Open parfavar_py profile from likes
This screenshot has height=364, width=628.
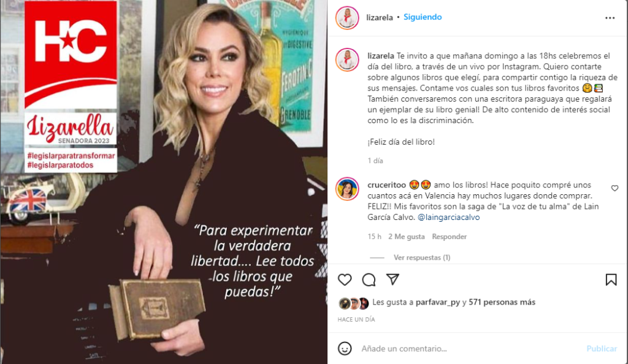coord(438,302)
